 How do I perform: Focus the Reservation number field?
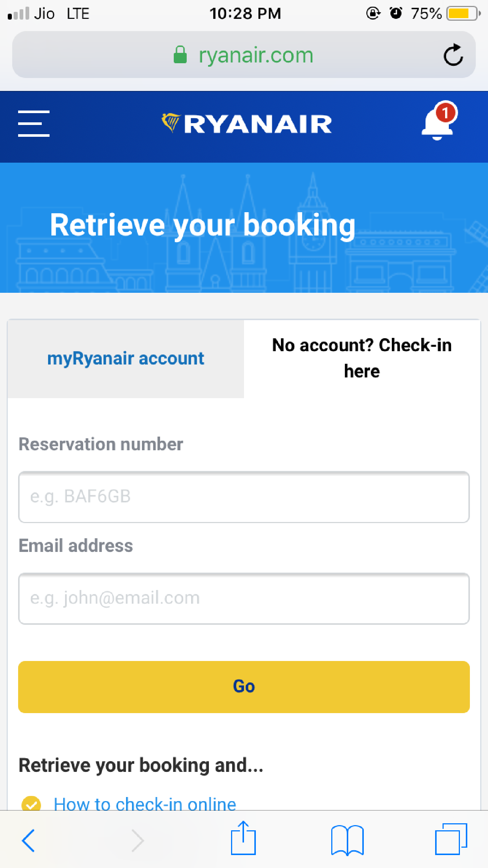[244, 497]
